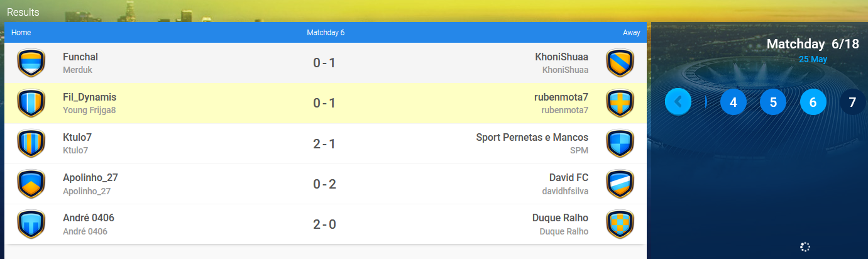Open the David FC team name link
The image size is (868, 259).
569,177
